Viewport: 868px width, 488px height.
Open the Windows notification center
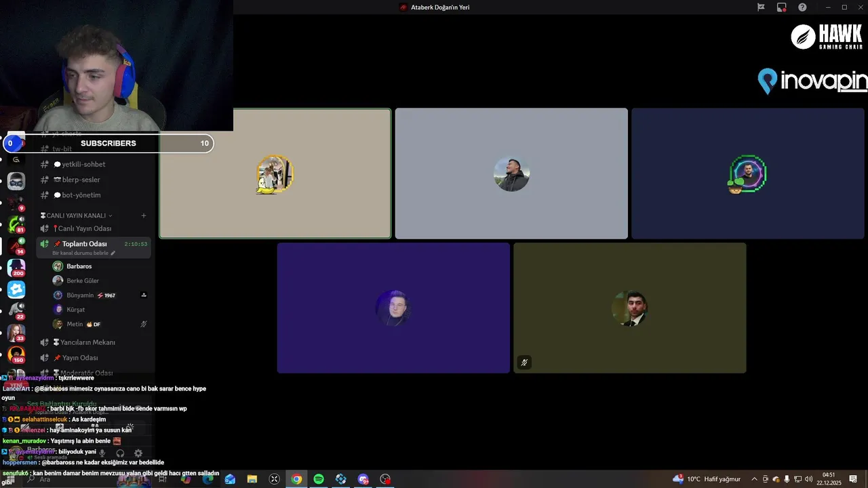click(x=853, y=479)
